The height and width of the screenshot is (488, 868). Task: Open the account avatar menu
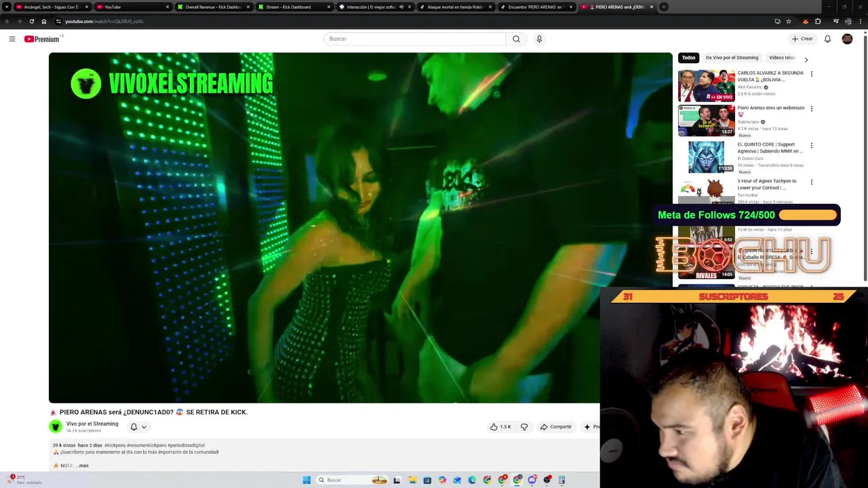[847, 39]
